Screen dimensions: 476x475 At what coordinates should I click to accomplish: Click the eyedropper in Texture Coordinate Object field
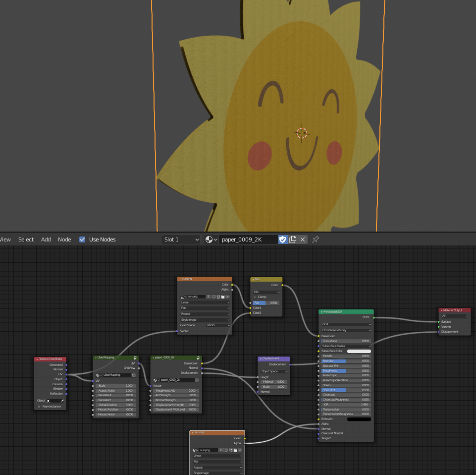tap(63, 400)
